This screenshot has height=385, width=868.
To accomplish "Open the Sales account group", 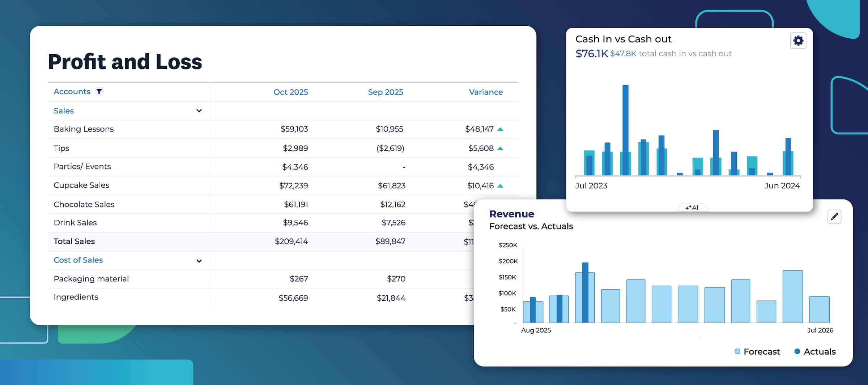I will coord(64,111).
